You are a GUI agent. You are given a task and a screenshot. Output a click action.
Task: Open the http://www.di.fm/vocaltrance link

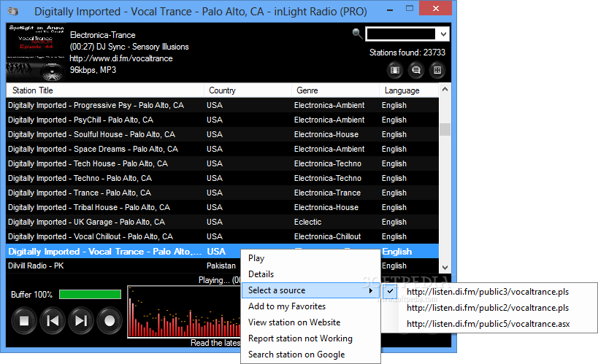tap(121, 58)
